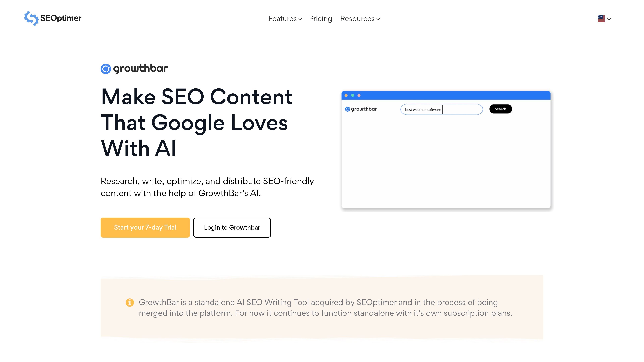Viewport: 644px width, 362px height.
Task: Click the SEOptimer wordmark text
Action: coord(61,18)
